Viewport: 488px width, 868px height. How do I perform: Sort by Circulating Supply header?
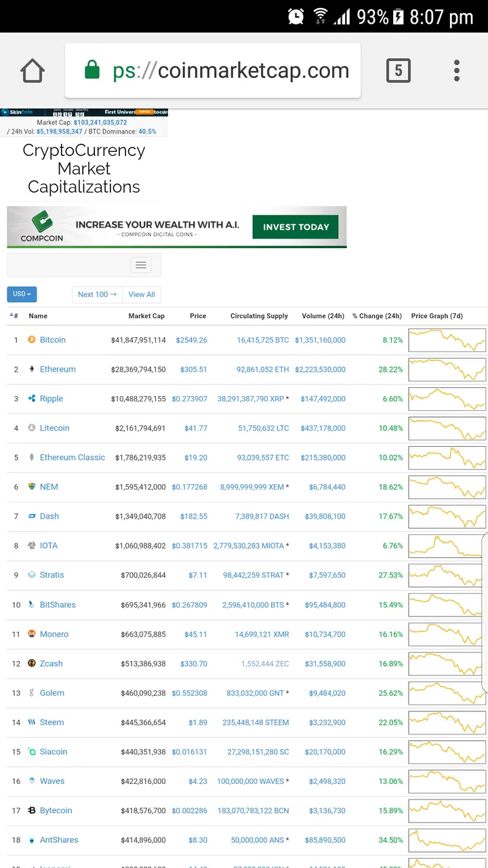(259, 316)
